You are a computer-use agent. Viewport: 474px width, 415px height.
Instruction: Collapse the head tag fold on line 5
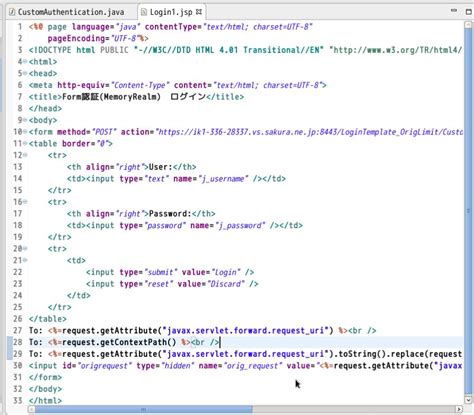point(25,73)
